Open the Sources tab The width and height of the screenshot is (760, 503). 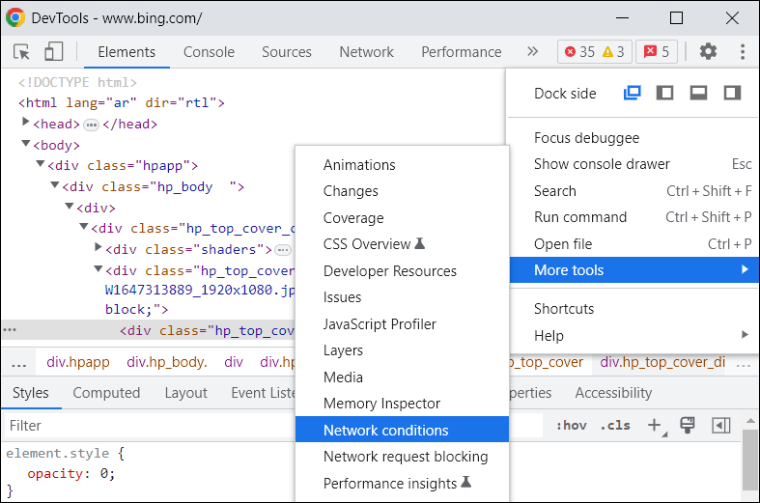[x=286, y=52]
